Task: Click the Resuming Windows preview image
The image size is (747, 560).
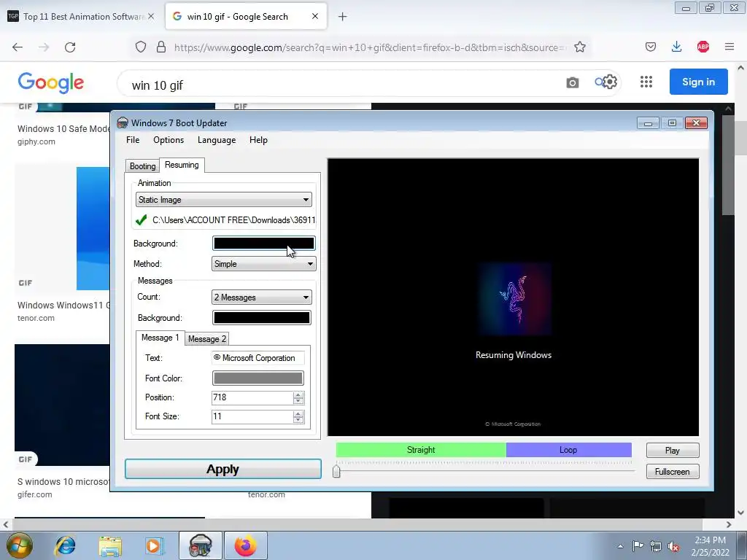Action: click(x=514, y=299)
